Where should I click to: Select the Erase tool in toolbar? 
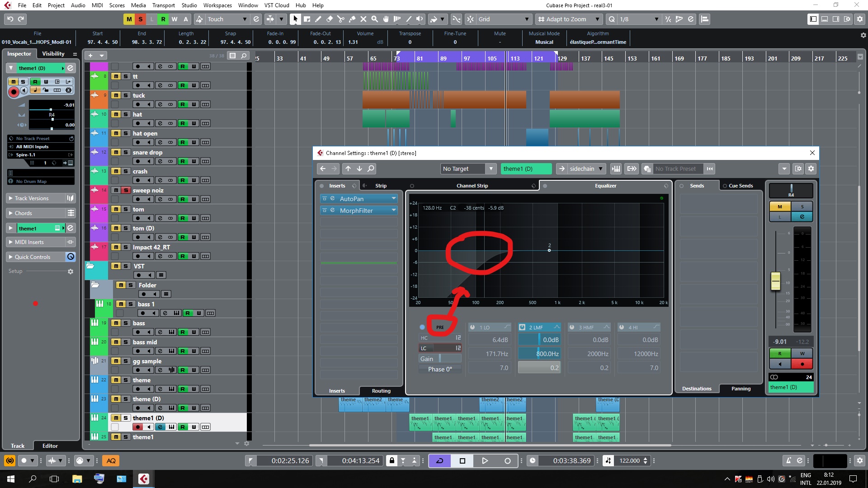point(330,19)
